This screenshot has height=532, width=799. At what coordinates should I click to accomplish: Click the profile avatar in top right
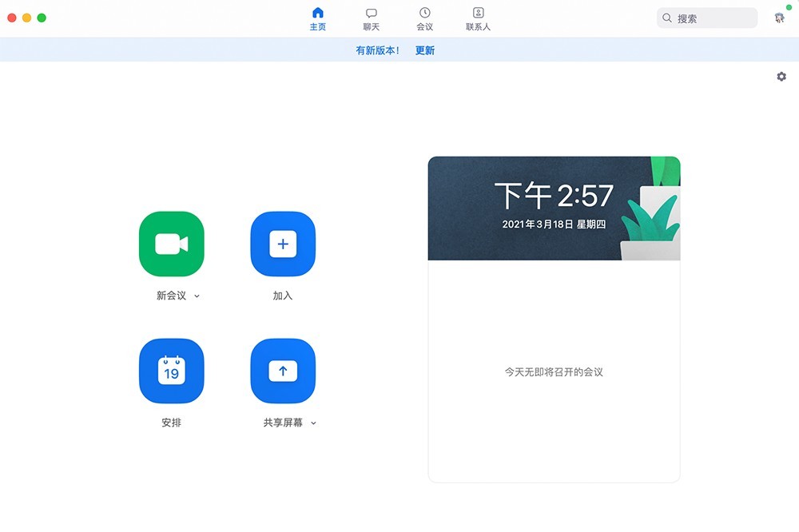click(x=779, y=18)
